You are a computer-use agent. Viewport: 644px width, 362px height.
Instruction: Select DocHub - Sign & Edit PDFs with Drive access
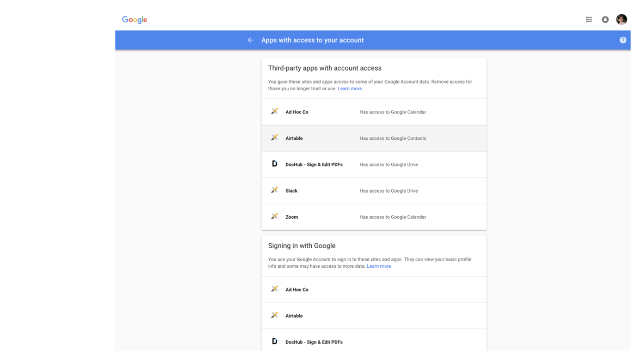(x=374, y=164)
